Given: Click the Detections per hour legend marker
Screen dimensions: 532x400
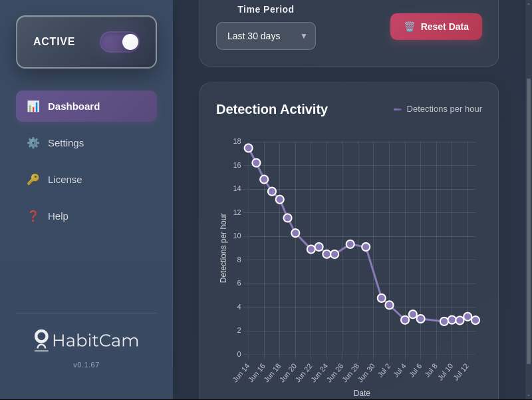Looking at the screenshot, I should pyautogui.click(x=399, y=108).
